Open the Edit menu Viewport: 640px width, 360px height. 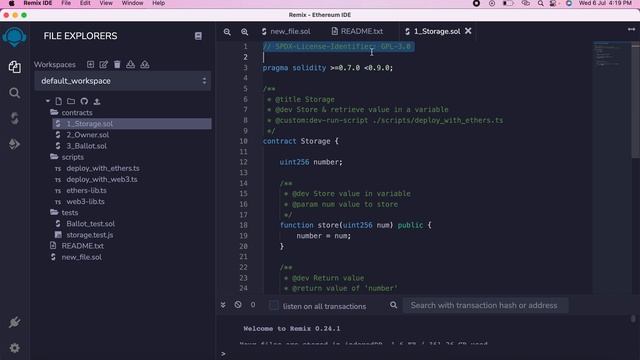click(85, 3)
